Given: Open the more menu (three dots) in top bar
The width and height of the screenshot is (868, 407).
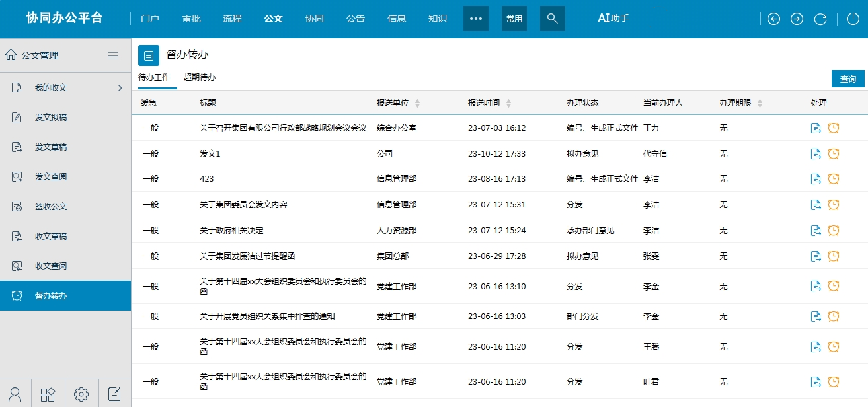Looking at the screenshot, I should coord(475,18).
